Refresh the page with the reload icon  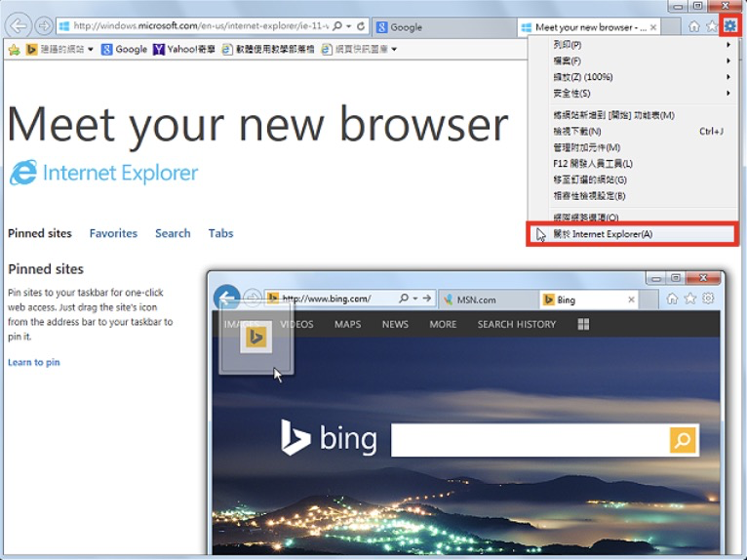pos(361,25)
